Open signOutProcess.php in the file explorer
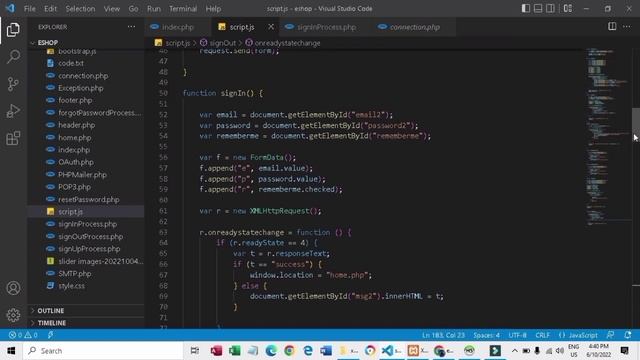This screenshot has width=640, height=360. click(x=90, y=236)
